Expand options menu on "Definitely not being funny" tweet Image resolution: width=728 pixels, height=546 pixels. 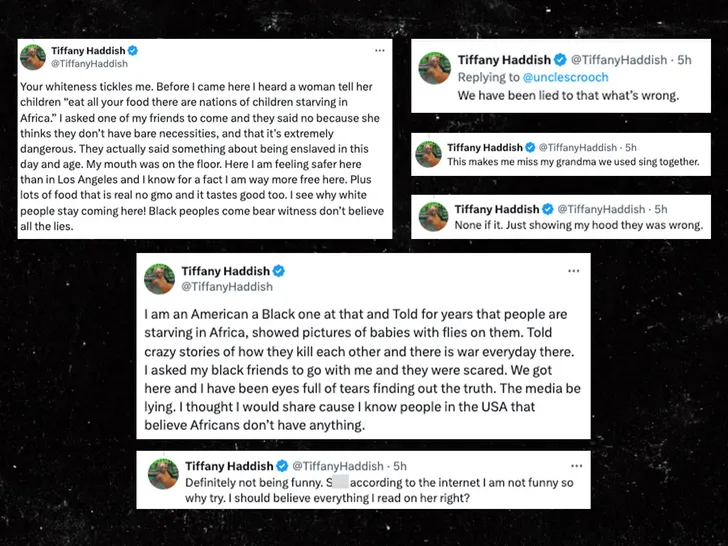pyautogui.click(x=573, y=466)
